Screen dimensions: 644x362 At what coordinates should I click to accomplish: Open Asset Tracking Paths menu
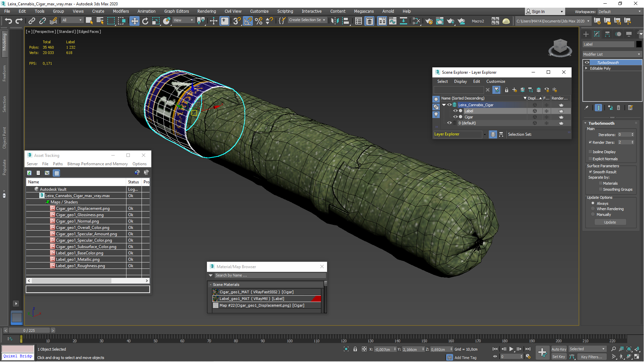[x=58, y=164]
